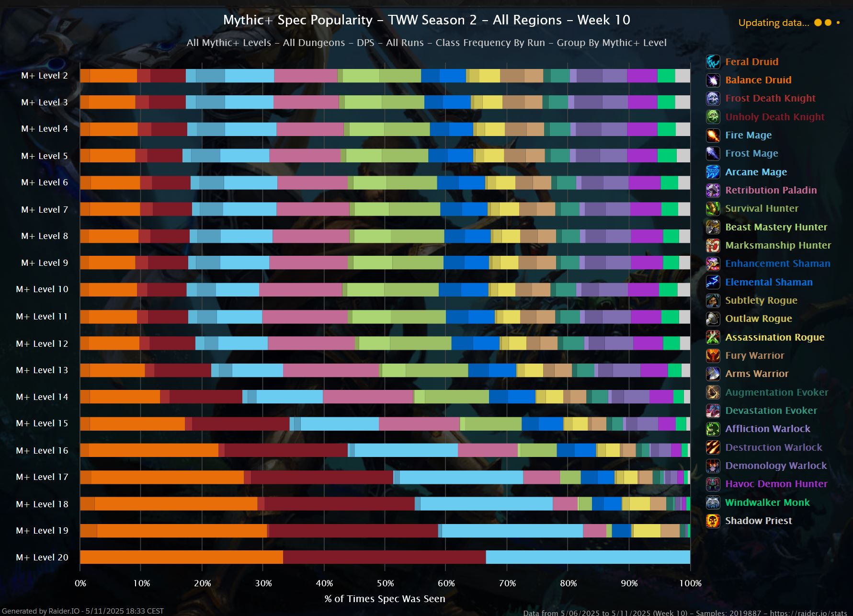
Task: Click the Windwalker Monk legend icon
Action: [x=713, y=502]
